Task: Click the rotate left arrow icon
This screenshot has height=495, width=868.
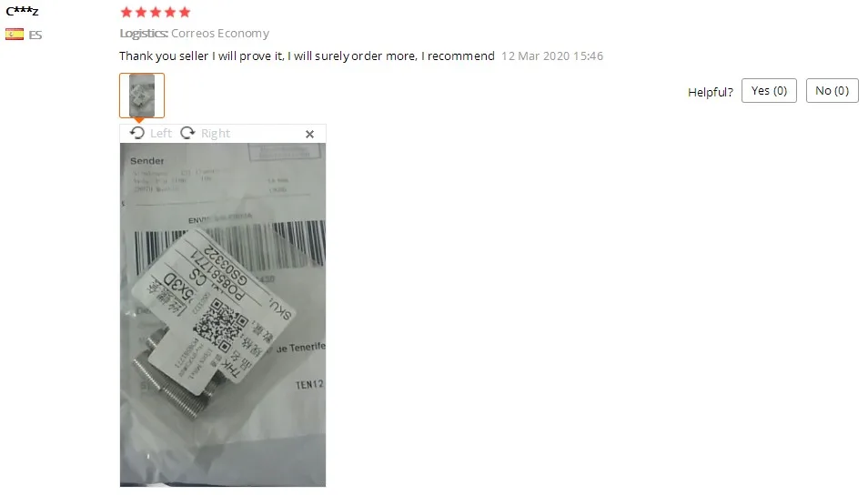Action: (x=136, y=133)
